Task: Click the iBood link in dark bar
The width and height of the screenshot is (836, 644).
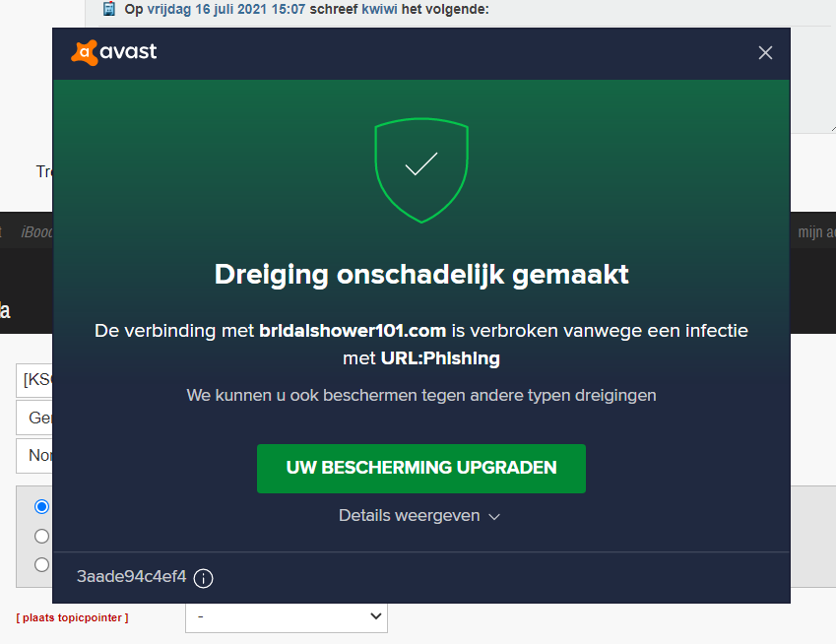Action: 36,232
